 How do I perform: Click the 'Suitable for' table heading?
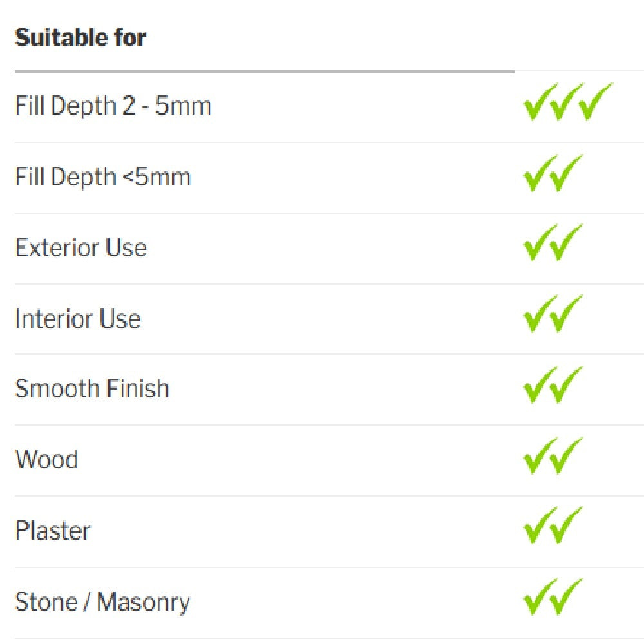click(80, 38)
